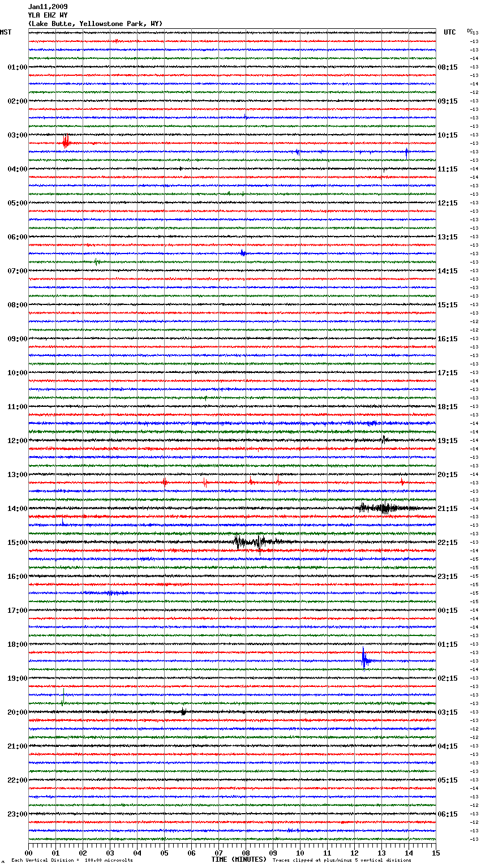
Task: Select the '10:00' MST row label
Action: (x=17, y=373)
